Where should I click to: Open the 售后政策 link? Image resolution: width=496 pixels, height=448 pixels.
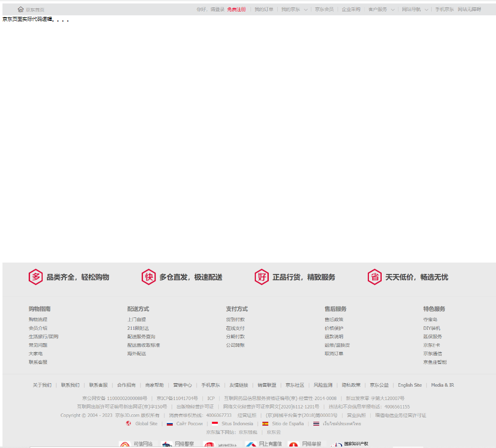pyautogui.click(x=334, y=319)
